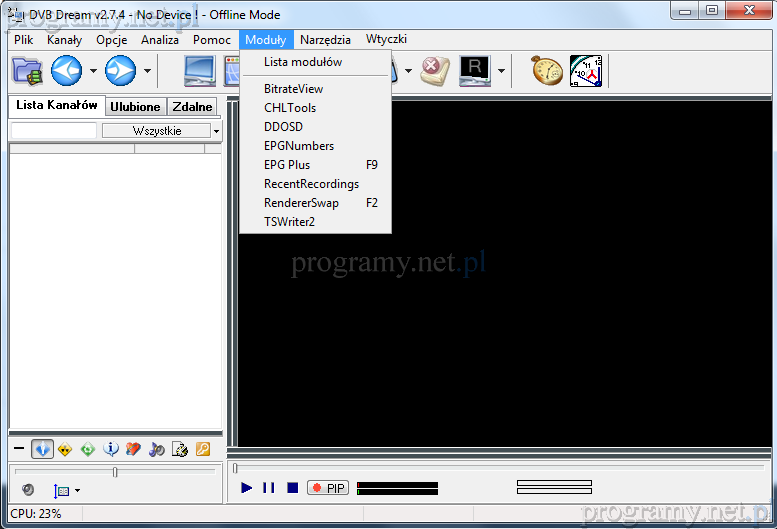Click the key-shaped encrypted channels icon
The image size is (777, 529).
202,449
